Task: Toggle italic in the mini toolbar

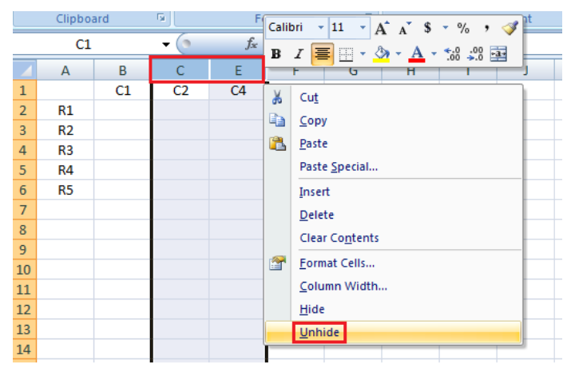Action: click(298, 53)
